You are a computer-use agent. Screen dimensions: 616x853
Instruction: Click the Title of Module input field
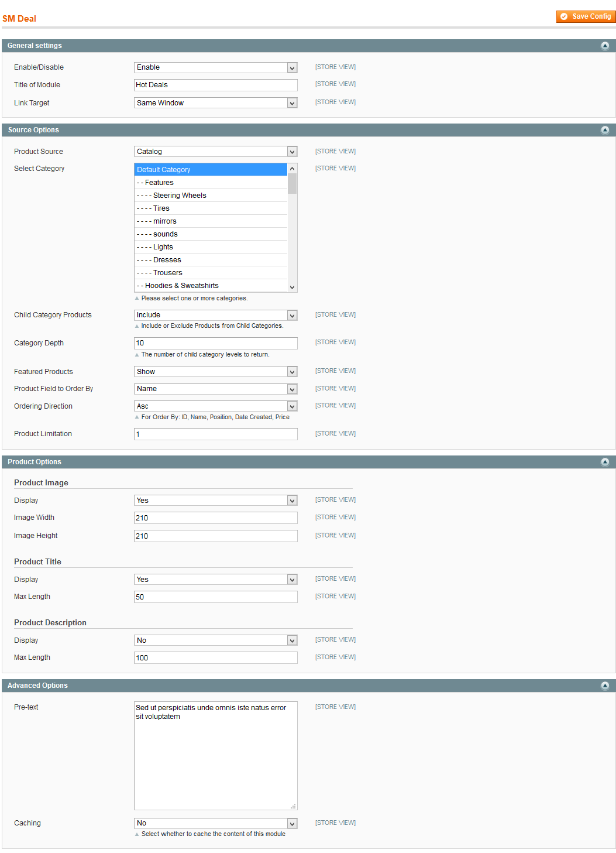tap(216, 85)
